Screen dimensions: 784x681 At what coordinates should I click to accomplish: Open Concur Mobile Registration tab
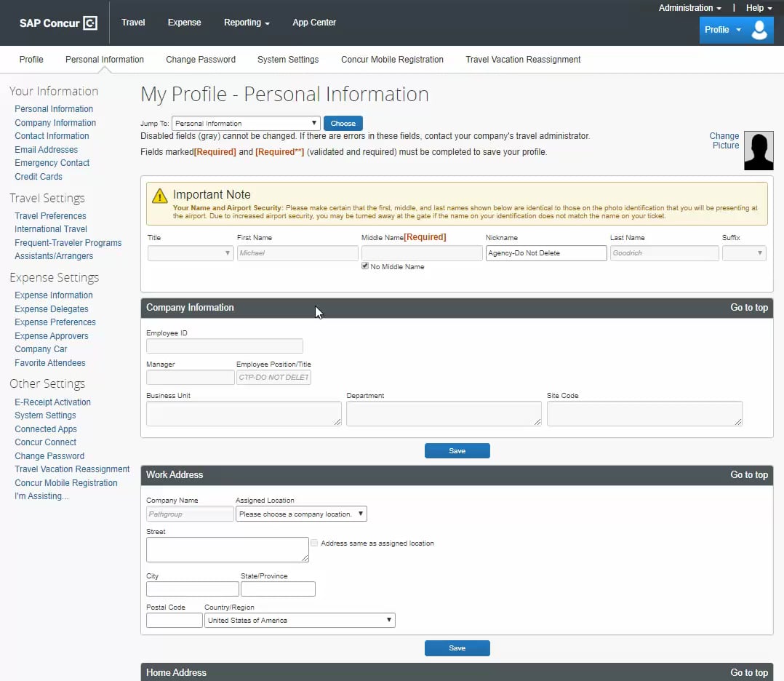(x=392, y=60)
